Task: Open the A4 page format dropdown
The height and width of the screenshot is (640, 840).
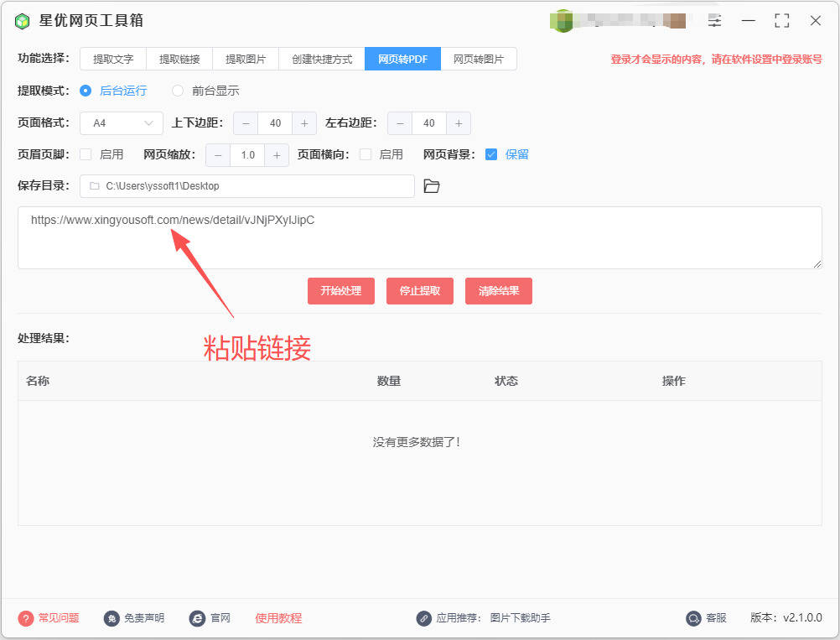Action: (x=121, y=123)
